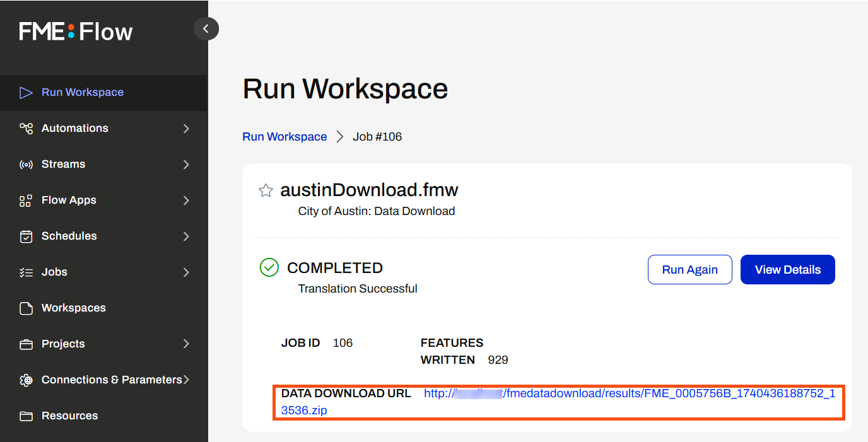
Task: Expand the Jobs submenu chevron
Action: coord(186,272)
